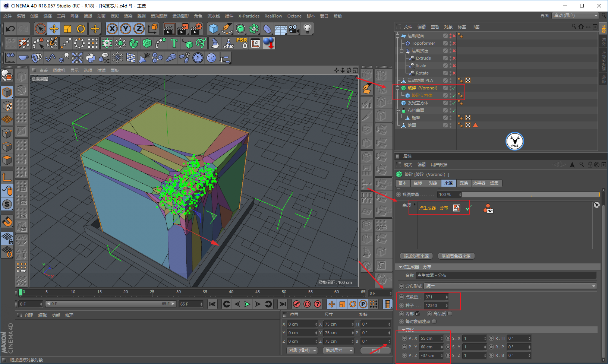This screenshot has height=364, width=608.
Task: Open the 分布形式 dropdown
Action: tap(511, 286)
